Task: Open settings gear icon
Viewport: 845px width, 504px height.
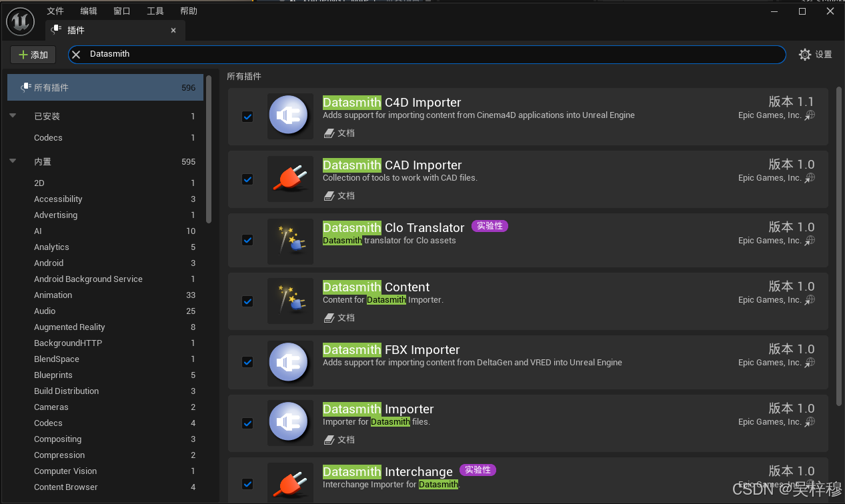Action: coord(805,55)
